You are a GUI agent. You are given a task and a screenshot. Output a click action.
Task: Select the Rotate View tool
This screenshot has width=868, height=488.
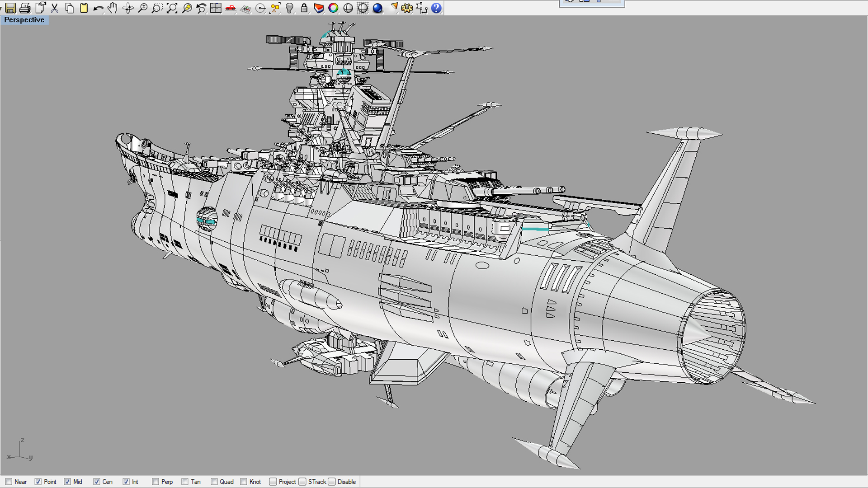point(128,8)
